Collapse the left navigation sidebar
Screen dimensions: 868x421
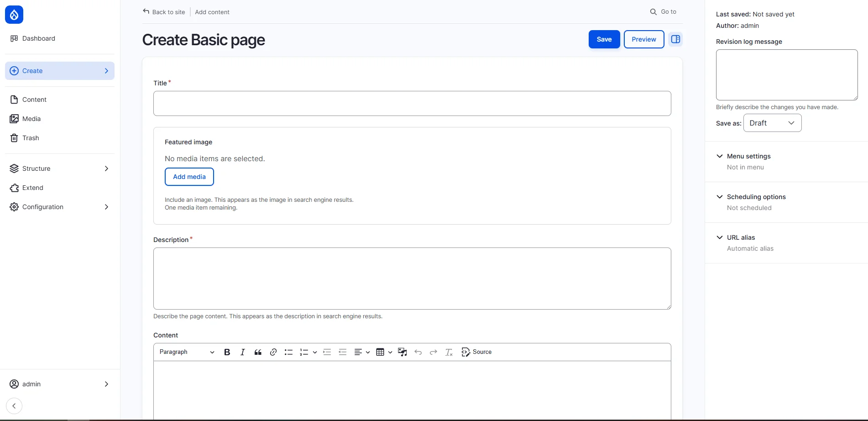[14, 406]
